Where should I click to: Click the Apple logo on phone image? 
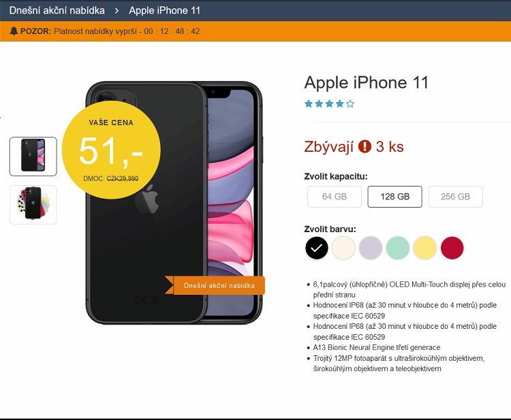pyautogui.click(x=147, y=199)
